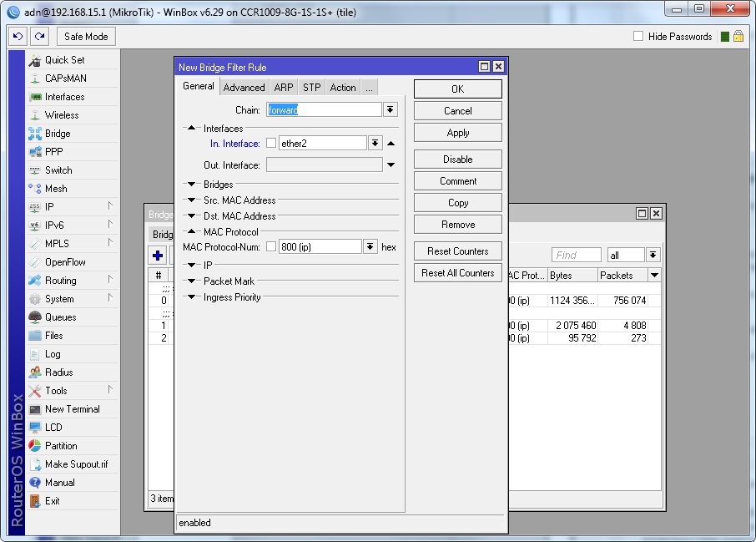Switch to the Advanced tab

(244, 88)
